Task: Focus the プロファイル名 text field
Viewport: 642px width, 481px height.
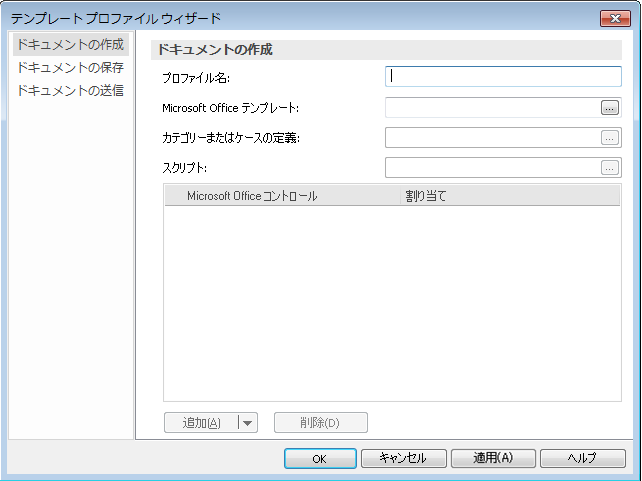Action: point(503,77)
